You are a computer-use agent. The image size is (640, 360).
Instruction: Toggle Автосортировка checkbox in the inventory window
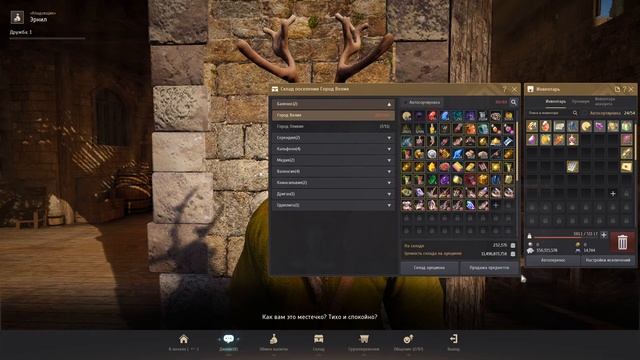tap(585, 113)
